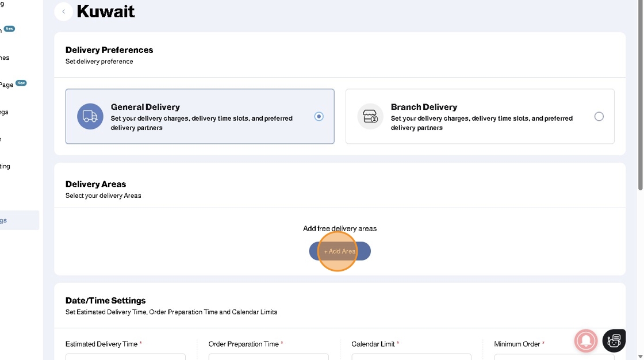Viewport: 644px width, 360px height.
Task: Open the highlighted sidebar menu item
Action: click(17, 220)
